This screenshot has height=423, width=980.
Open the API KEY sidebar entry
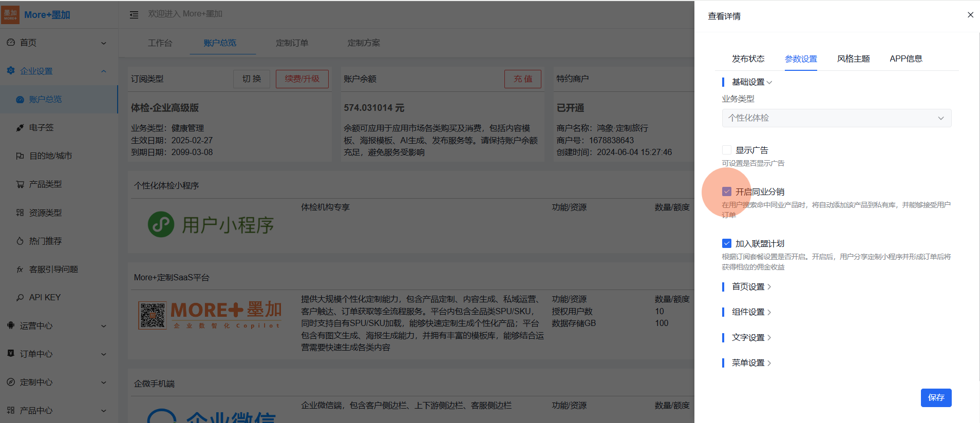(x=45, y=297)
